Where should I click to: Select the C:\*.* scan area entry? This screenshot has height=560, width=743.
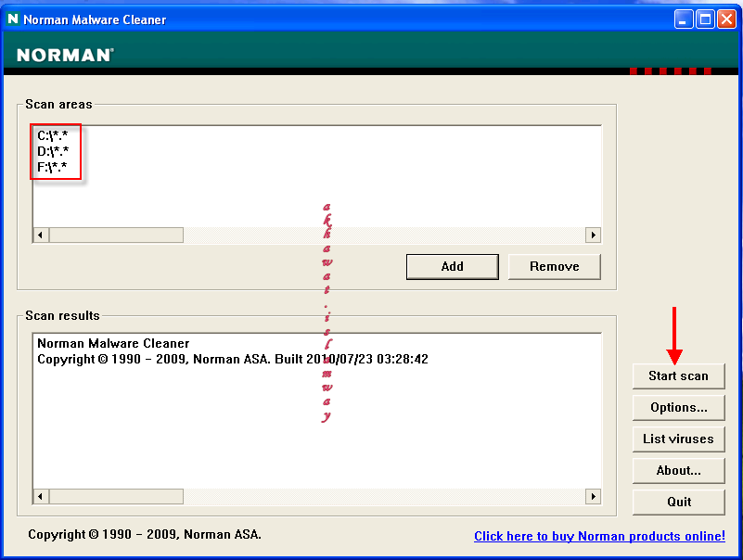53,136
